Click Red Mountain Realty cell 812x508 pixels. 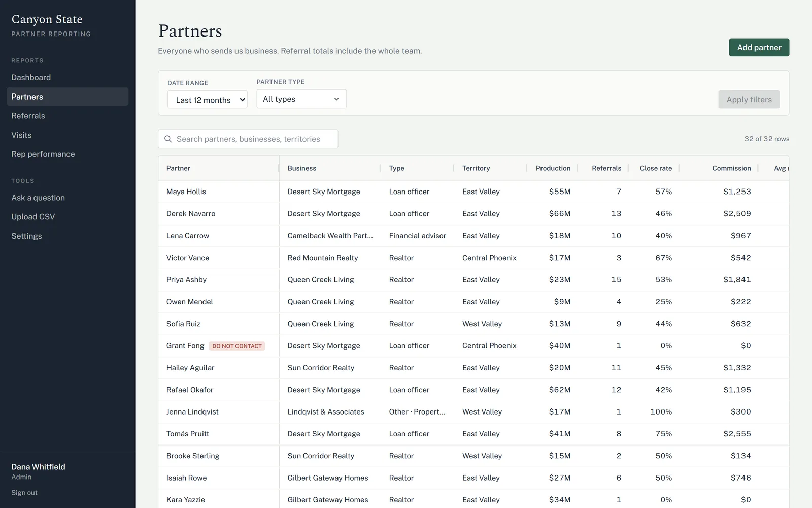(323, 258)
